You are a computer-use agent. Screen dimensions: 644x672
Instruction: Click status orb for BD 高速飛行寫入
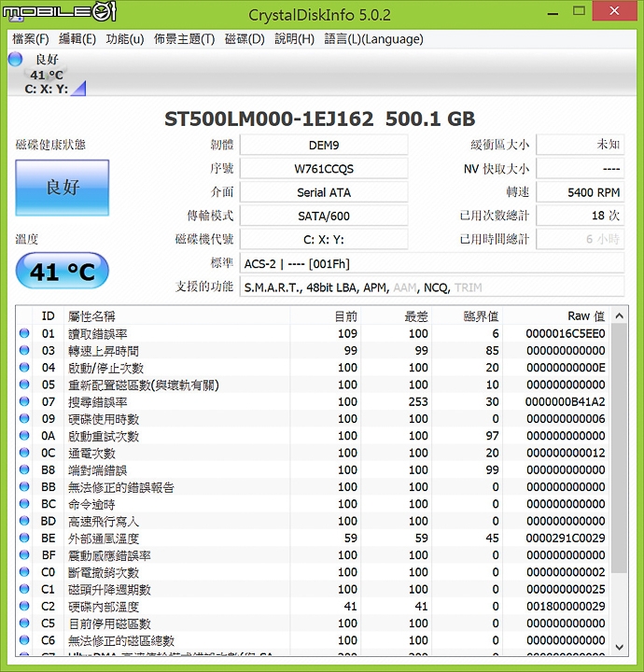click(x=24, y=521)
